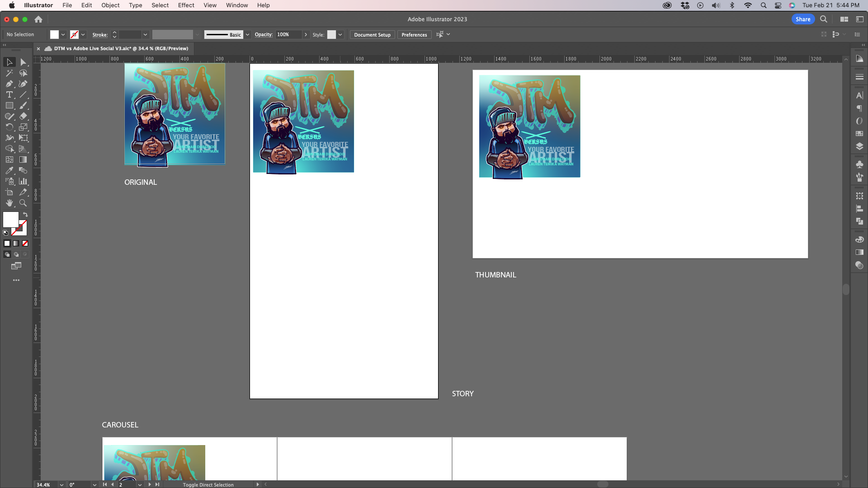Image resolution: width=868 pixels, height=488 pixels.
Task: Open the Effect menu
Action: (x=186, y=5)
